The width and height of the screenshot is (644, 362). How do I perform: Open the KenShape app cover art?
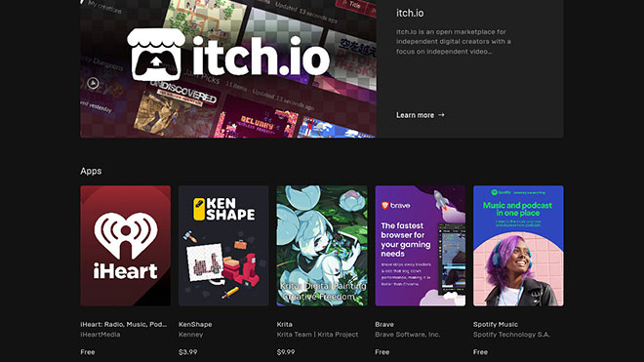[223, 246]
